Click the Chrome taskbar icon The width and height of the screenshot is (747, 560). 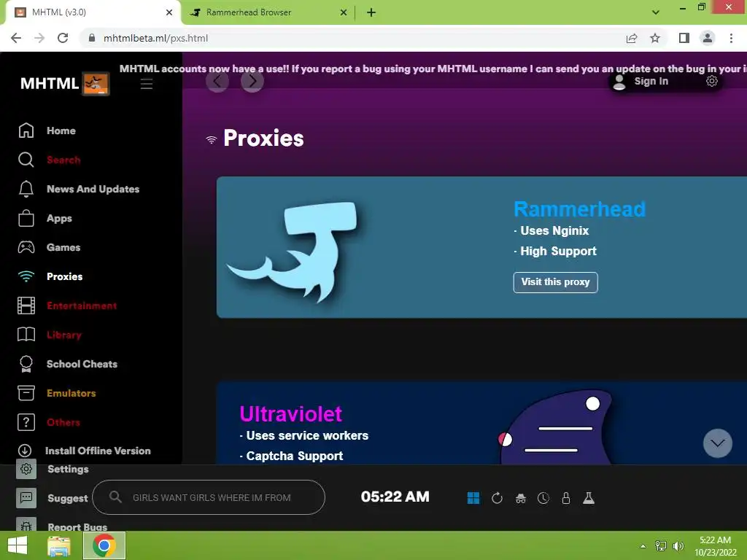(104, 545)
